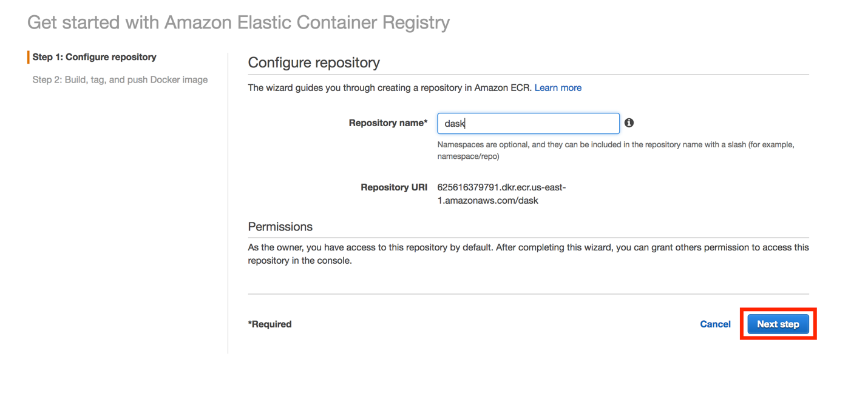Click the horizontal divider above the Required note

point(528,294)
